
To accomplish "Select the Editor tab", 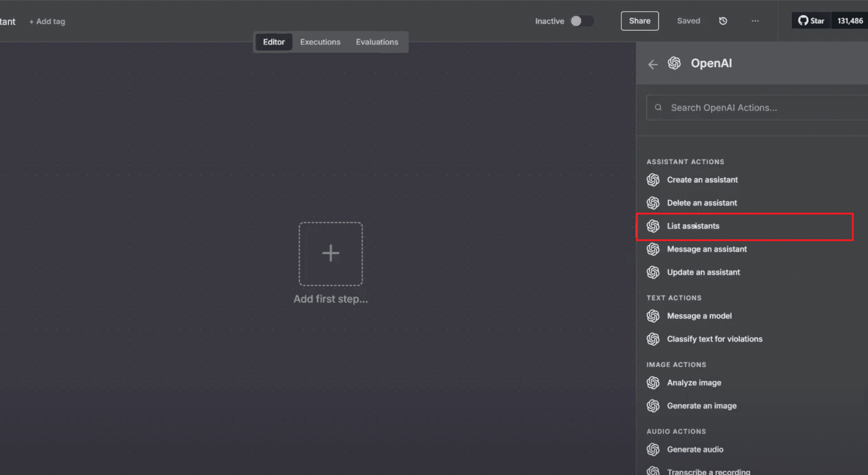I will coord(274,42).
